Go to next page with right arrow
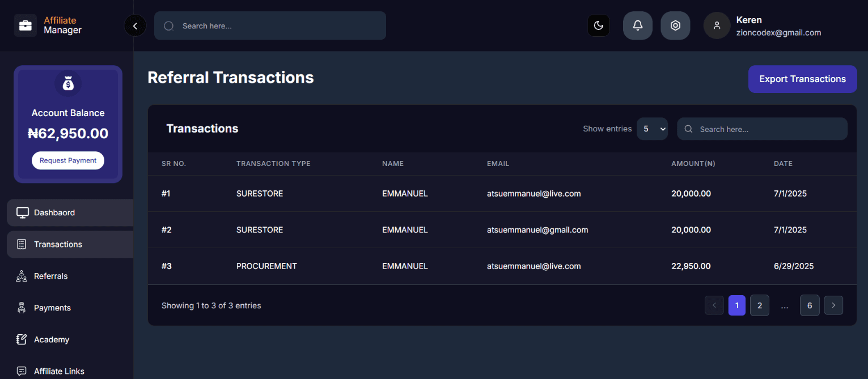 [833, 305]
